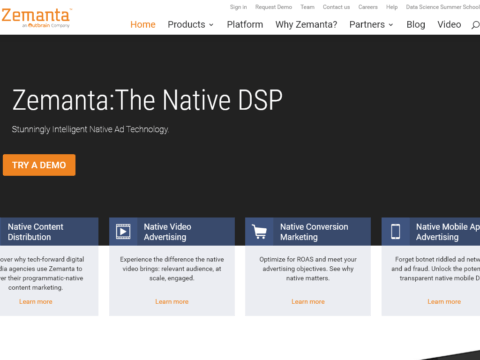Screen dimensions: 480x360
Task: Open the Blog menu item
Action: tap(416, 25)
